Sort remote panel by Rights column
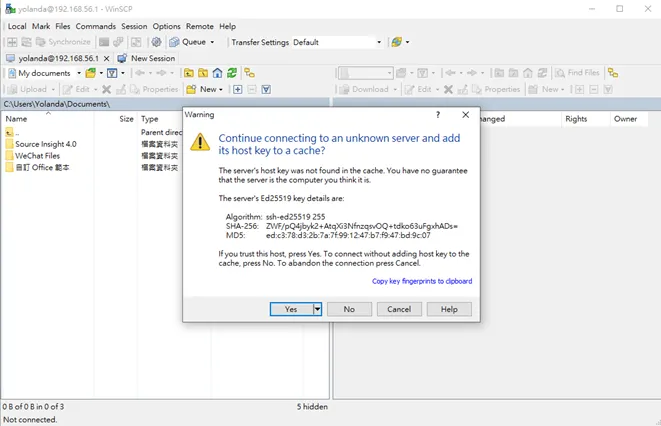This screenshot has height=426, width=661. (x=585, y=119)
